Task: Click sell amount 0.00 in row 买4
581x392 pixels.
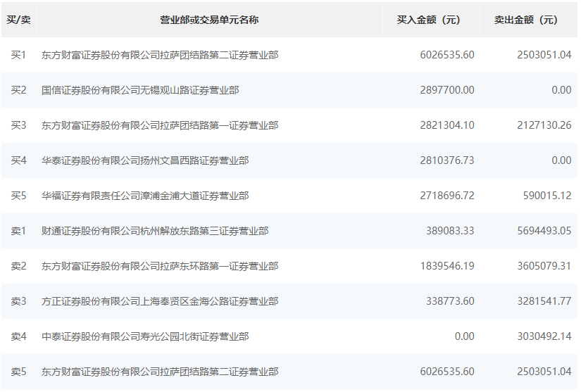Action: click(561, 160)
